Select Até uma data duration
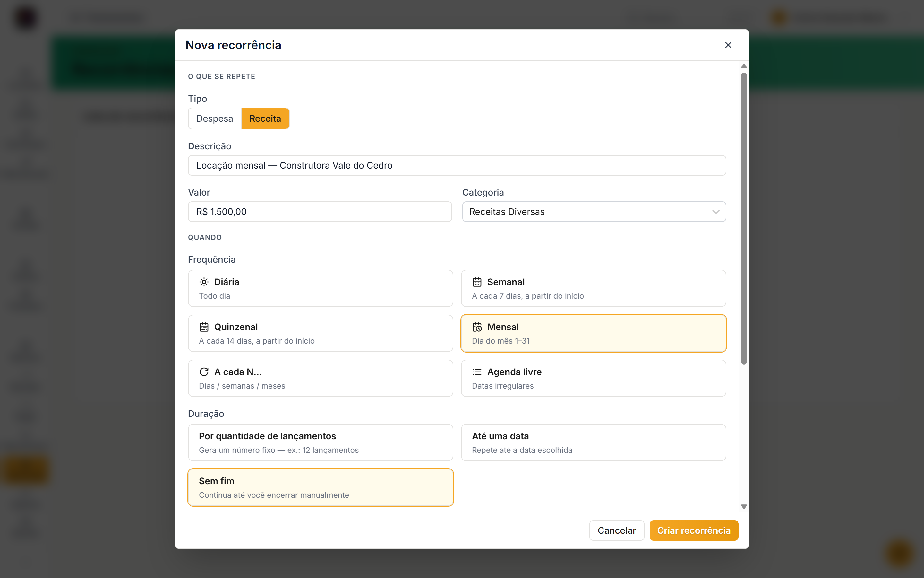The height and width of the screenshot is (578, 924). click(593, 442)
